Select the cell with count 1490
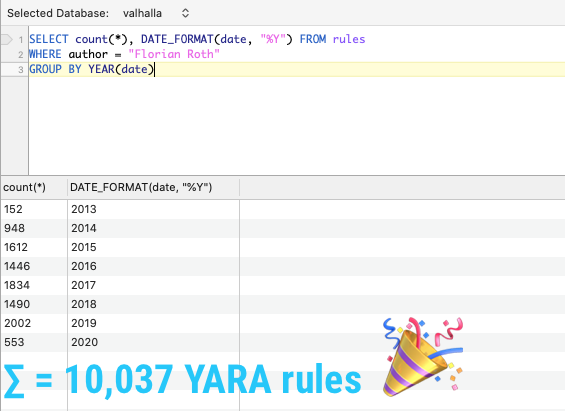 click(34, 304)
